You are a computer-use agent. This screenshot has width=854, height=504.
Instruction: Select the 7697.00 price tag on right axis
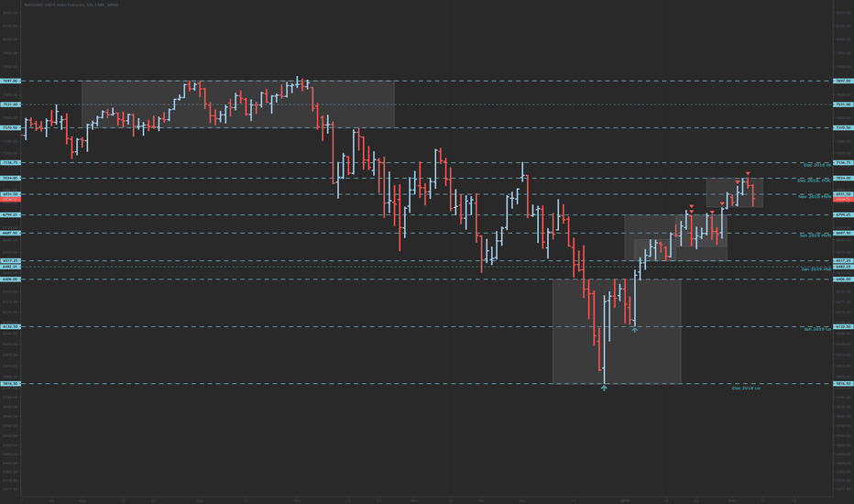[843, 81]
